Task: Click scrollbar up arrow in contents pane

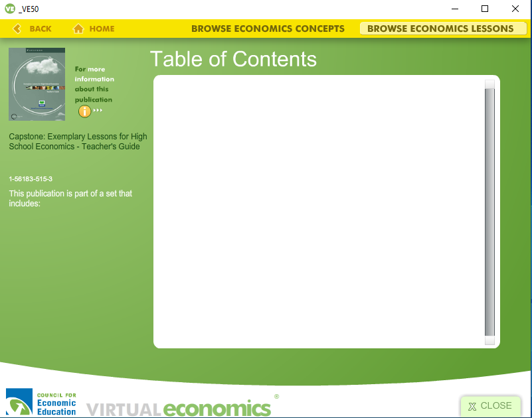Action: point(489,84)
